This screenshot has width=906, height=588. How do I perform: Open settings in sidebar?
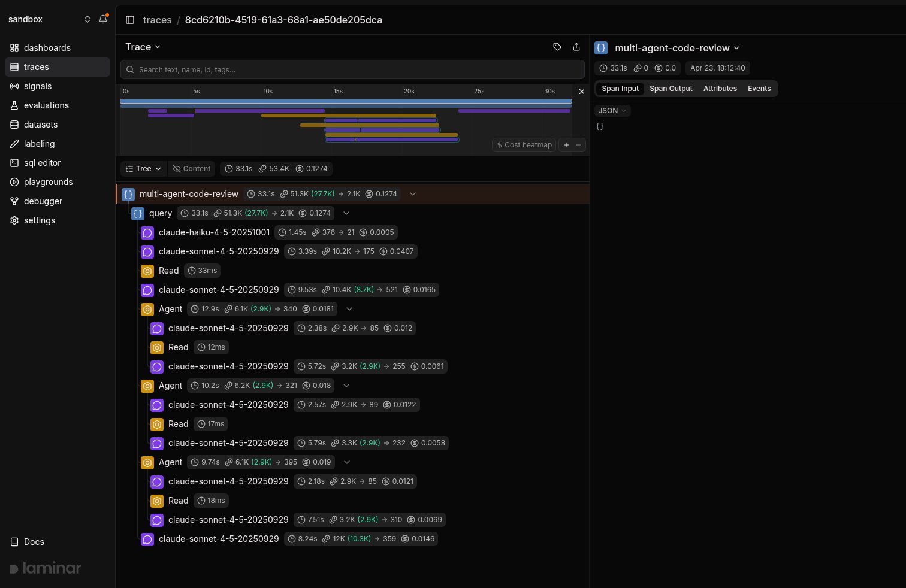pyautogui.click(x=58, y=220)
